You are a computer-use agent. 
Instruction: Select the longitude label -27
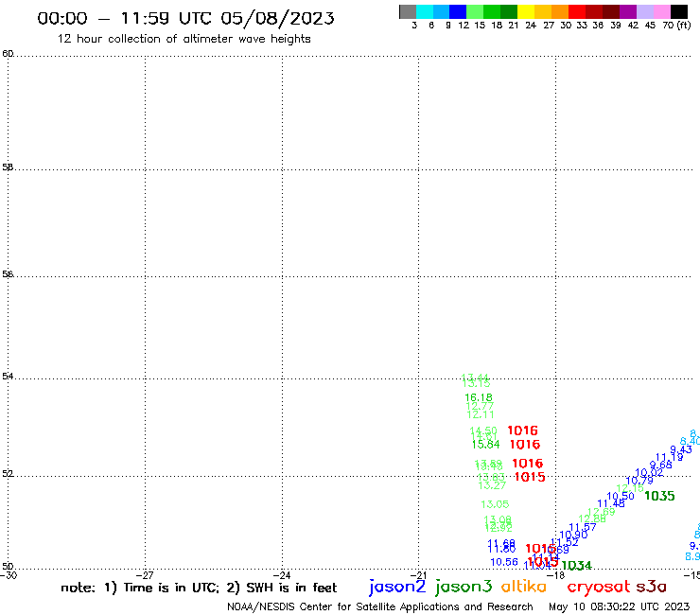pos(145,575)
